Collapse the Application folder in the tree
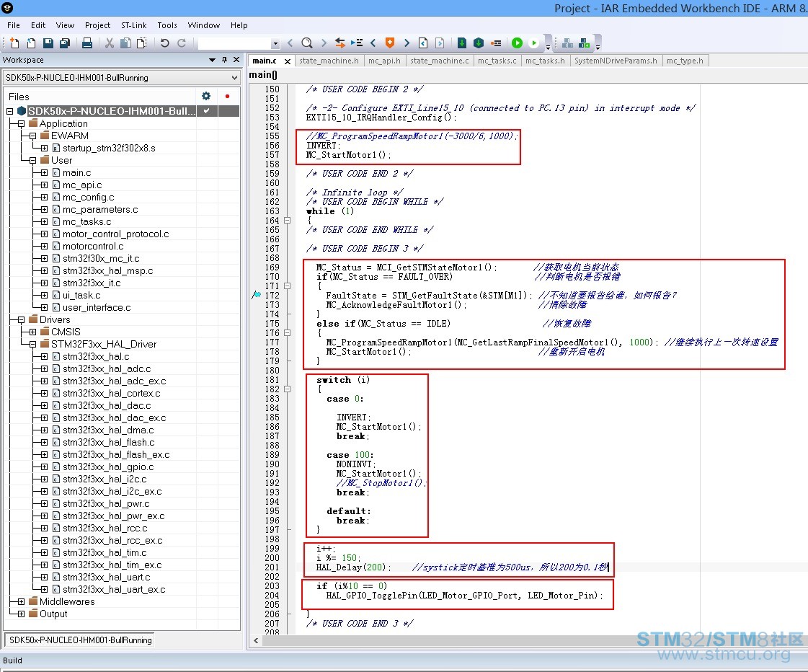Screen dimensions: 808x672 click(21, 123)
